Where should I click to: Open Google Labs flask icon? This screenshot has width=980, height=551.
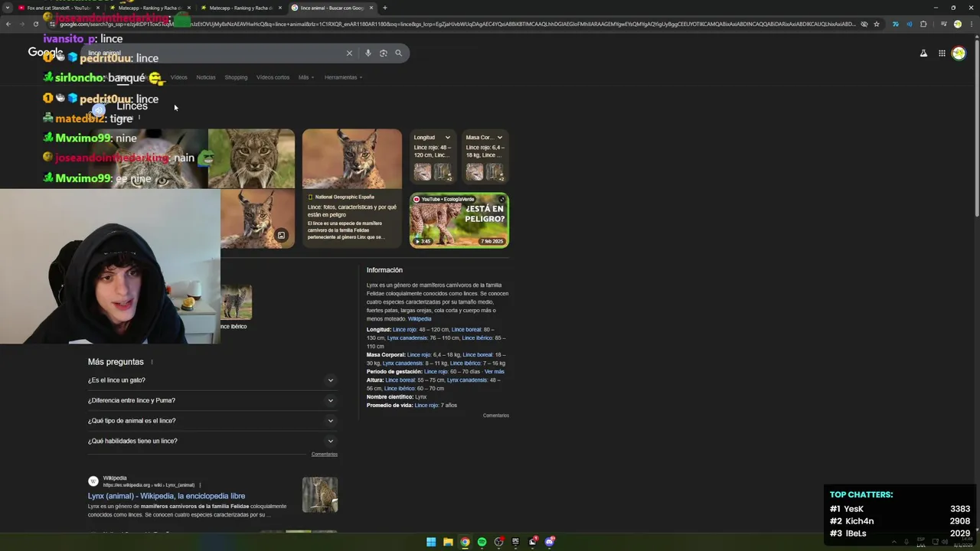pos(923,53)
